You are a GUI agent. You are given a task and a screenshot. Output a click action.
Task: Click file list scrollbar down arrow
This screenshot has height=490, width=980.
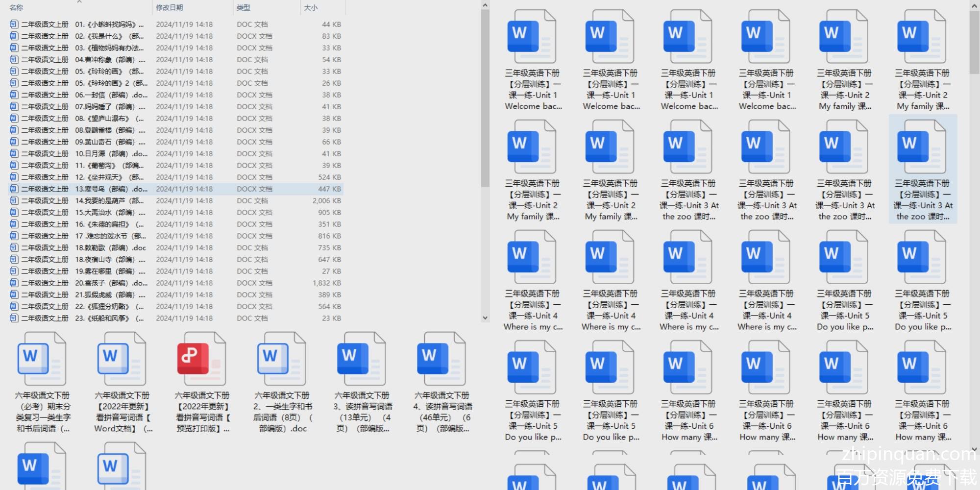tap(485, 318)
